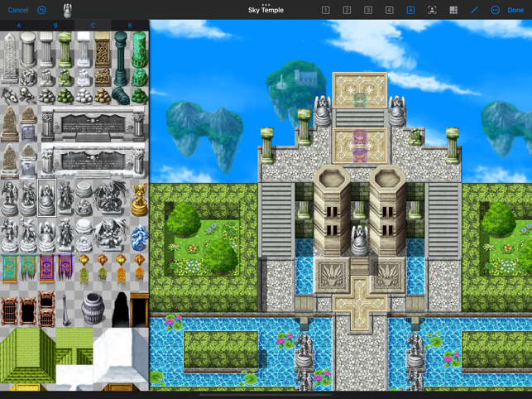Pick the dark cave entrance tile
The width and height of the screenshot is (532, 399).
[121, 310]
